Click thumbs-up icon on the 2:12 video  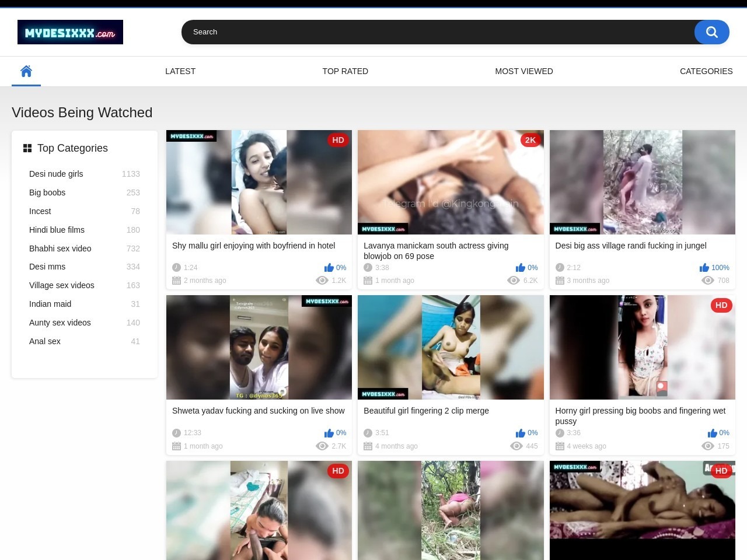704,268
